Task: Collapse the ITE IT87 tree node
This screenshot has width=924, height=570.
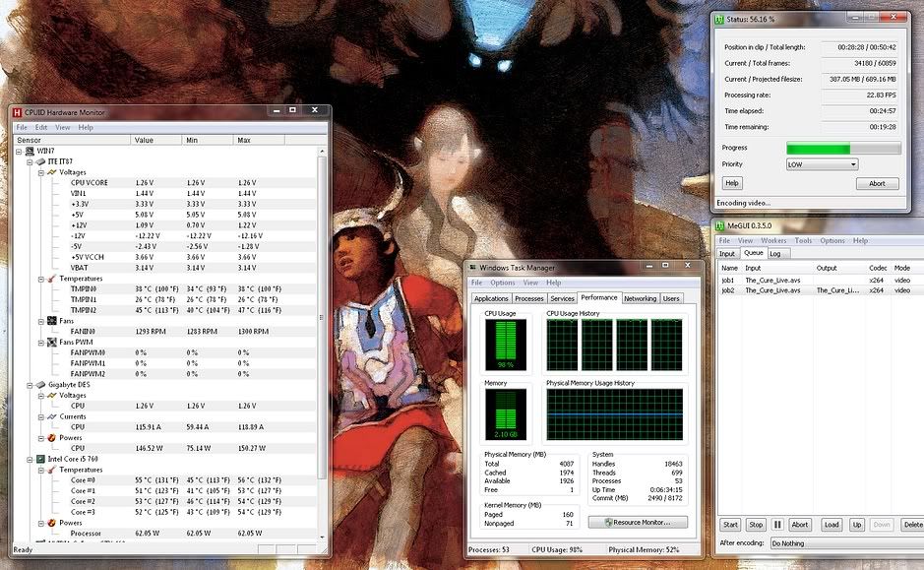Action: pos(29,161)
